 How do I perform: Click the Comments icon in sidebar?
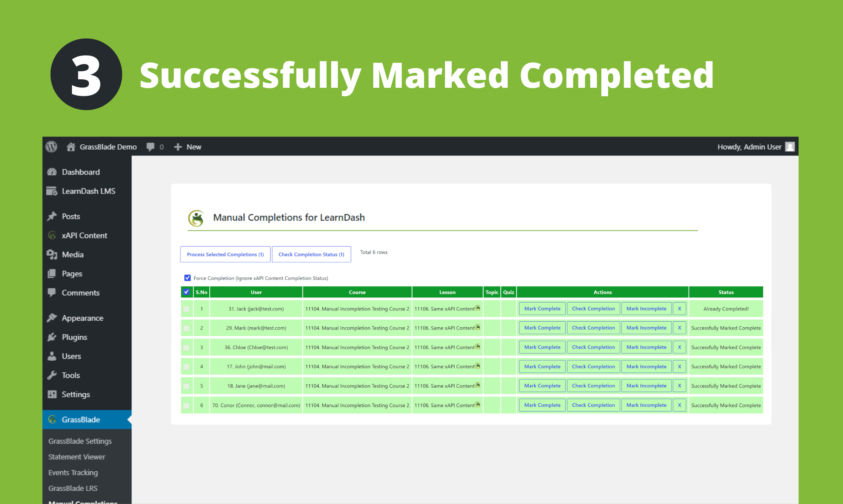point(52,293)
